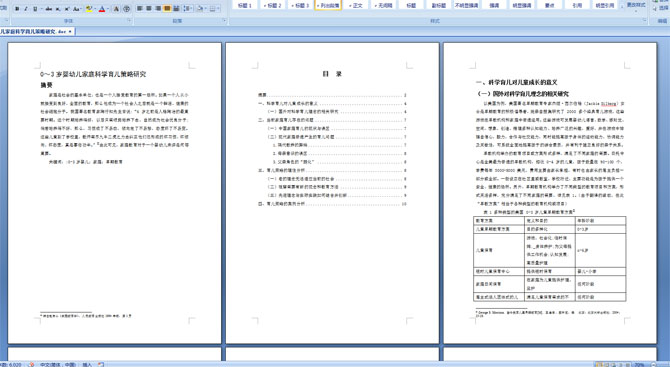Click the align left paragraph icon

pos(139,9)
